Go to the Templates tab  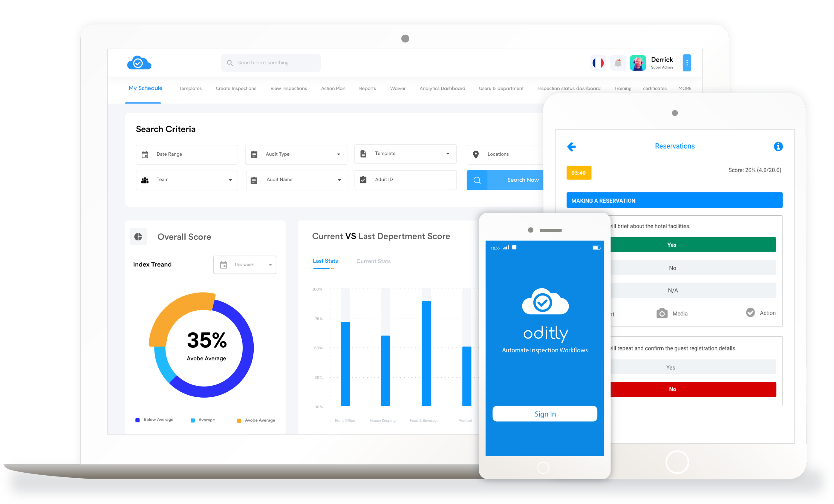point(190,88)
